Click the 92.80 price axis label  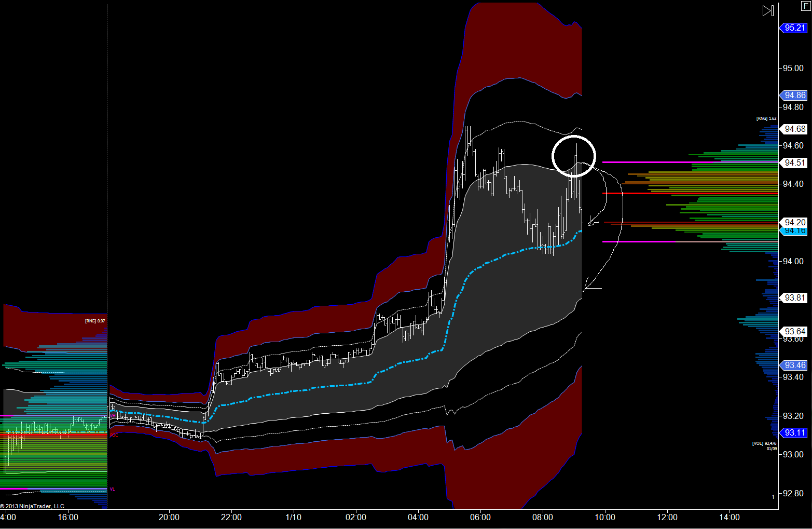click(x=793, y=493)
